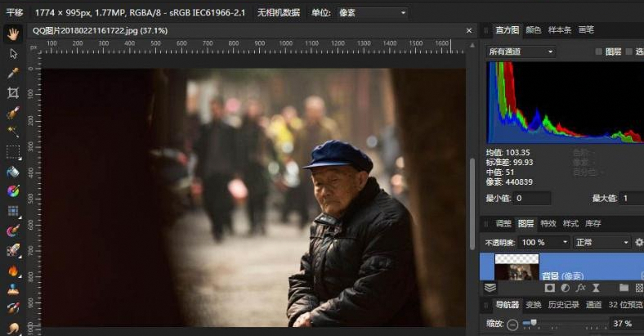Select the arrow Move tool

pyautogui.click(x=13, y=54)
